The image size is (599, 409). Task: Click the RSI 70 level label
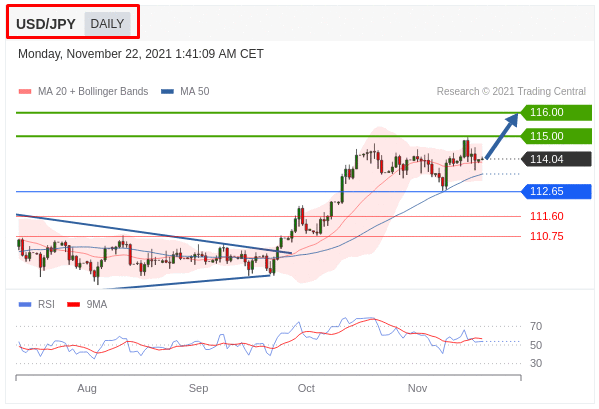[536, 326]
